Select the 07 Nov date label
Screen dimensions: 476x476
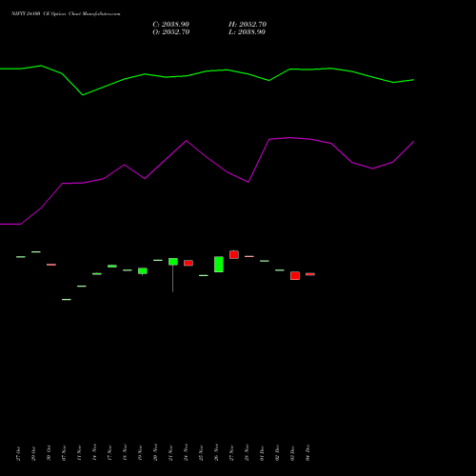[x=64, y=453]
